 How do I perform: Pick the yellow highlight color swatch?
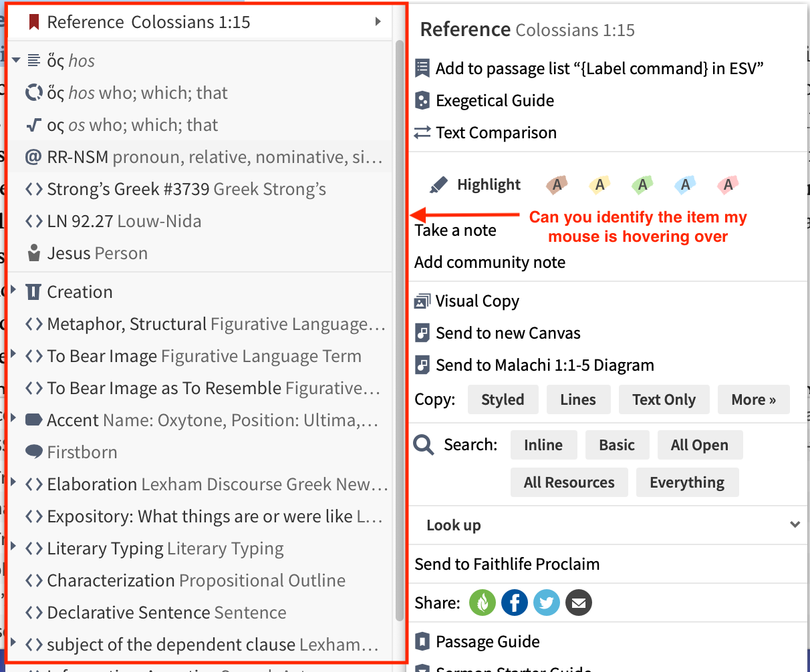pos(599,184)
